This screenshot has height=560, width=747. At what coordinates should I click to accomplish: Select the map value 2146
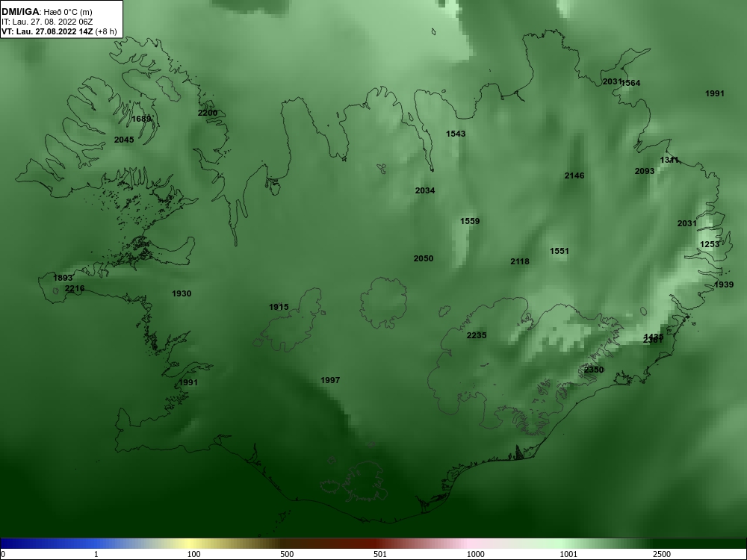pos(574,175)
